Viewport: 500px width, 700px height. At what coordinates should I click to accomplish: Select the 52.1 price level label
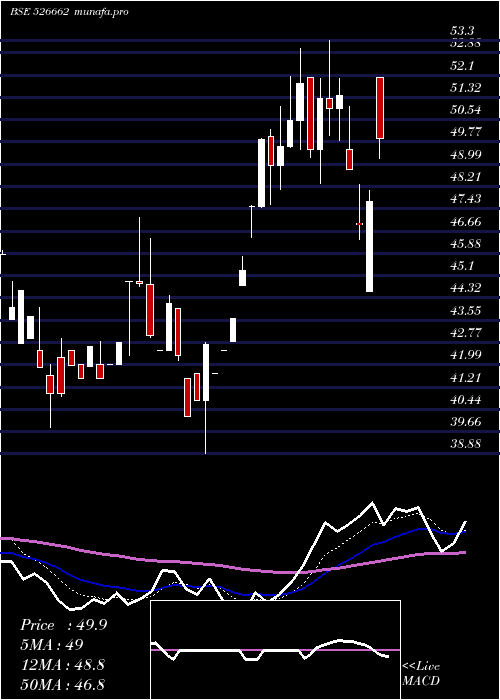462,66
